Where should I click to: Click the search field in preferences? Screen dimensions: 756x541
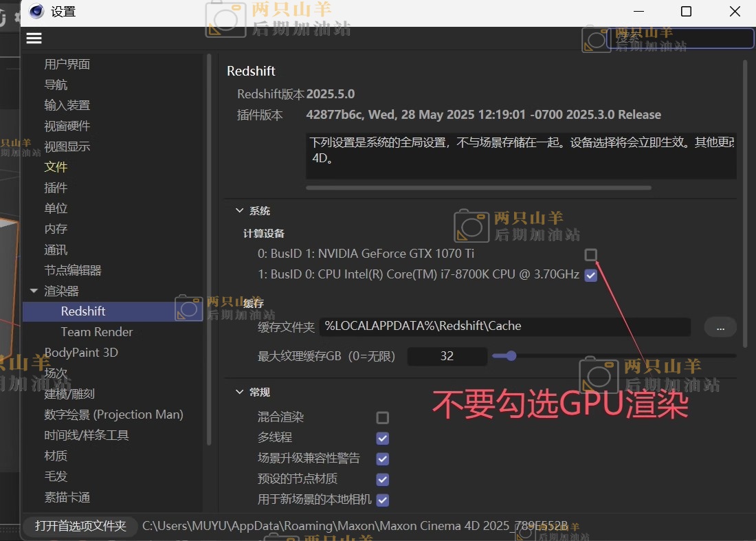pos(680,38)
